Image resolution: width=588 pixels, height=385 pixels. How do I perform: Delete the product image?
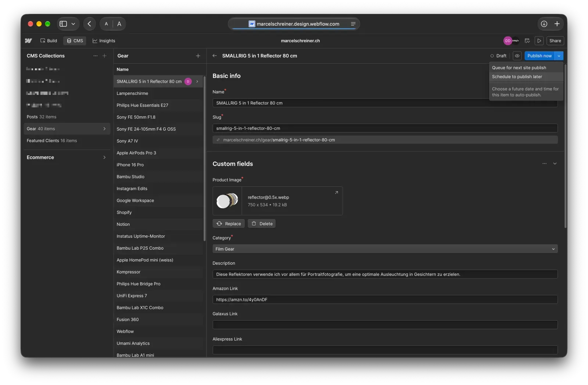tap(262, 224)
